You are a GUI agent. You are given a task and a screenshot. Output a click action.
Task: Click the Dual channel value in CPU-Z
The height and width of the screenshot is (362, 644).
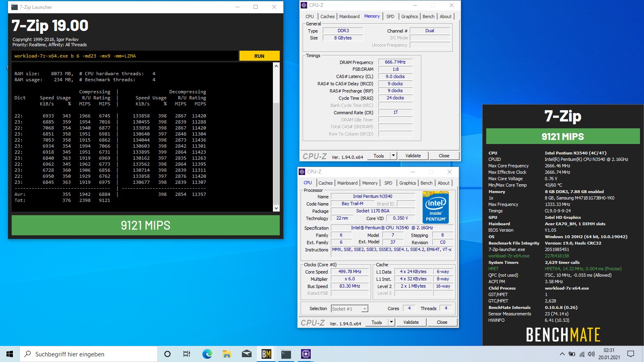429,31
